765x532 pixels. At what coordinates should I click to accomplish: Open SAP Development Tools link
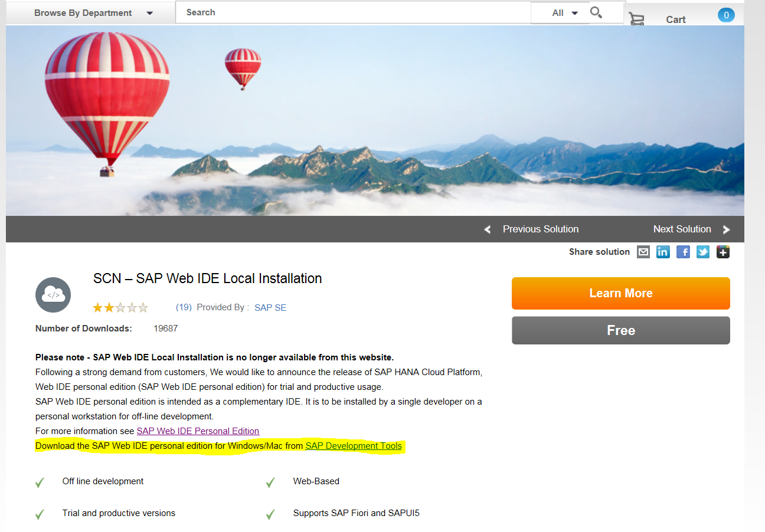coord(353,446)
